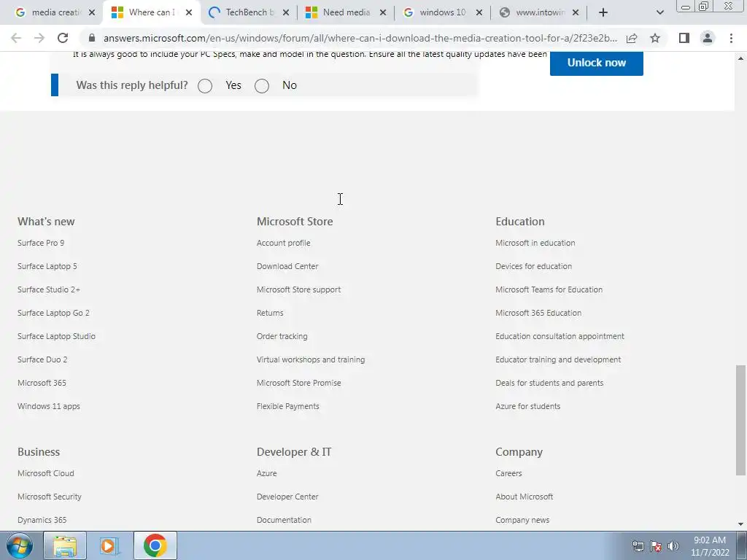Click the Unlock now button
This screenshot has width=747, height=560.
click(x=597, y=63)
